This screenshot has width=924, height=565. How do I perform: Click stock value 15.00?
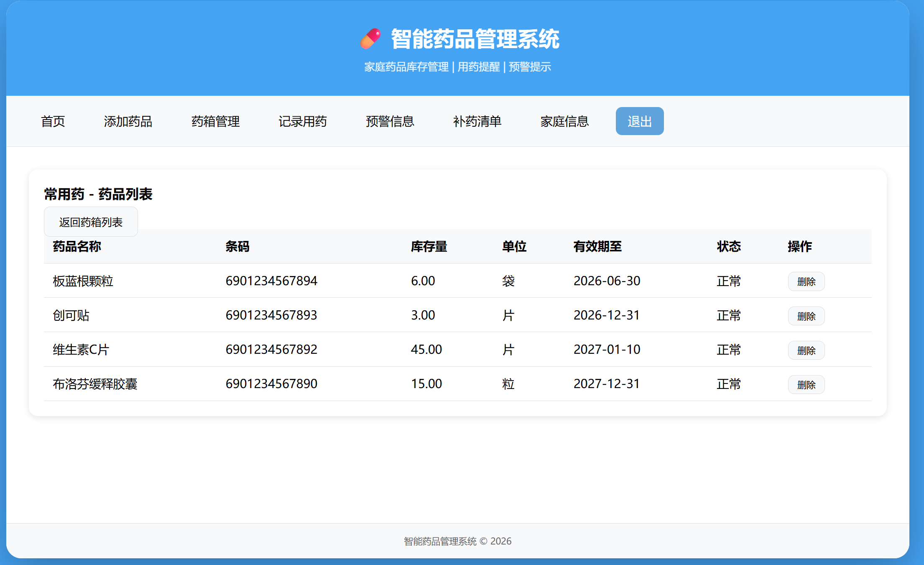click(x=426, y=384)
